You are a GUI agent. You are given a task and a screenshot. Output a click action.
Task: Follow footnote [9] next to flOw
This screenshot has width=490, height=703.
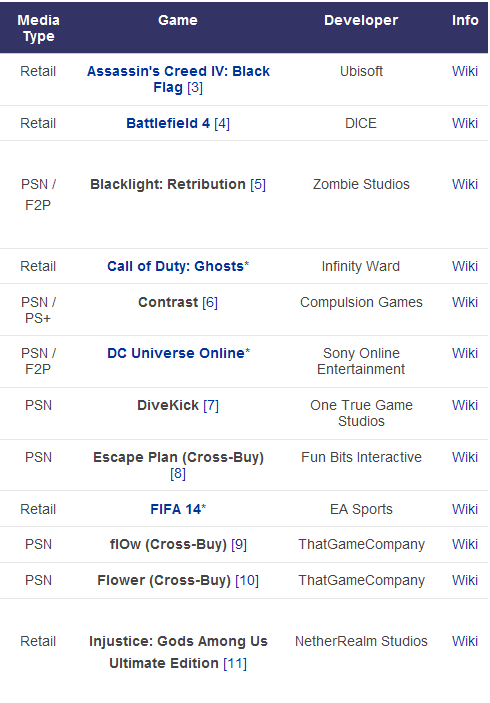pyautogui.click(x=239, y=545)
